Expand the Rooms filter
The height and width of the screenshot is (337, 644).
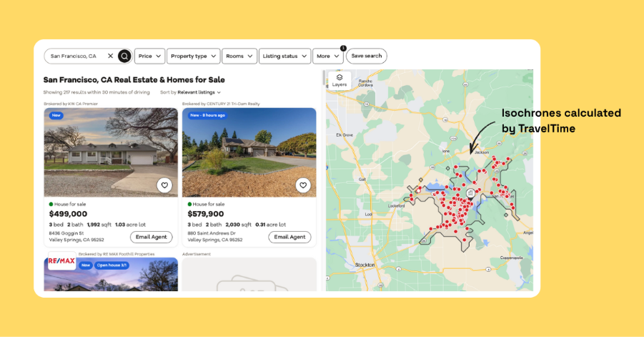(239, 56)
